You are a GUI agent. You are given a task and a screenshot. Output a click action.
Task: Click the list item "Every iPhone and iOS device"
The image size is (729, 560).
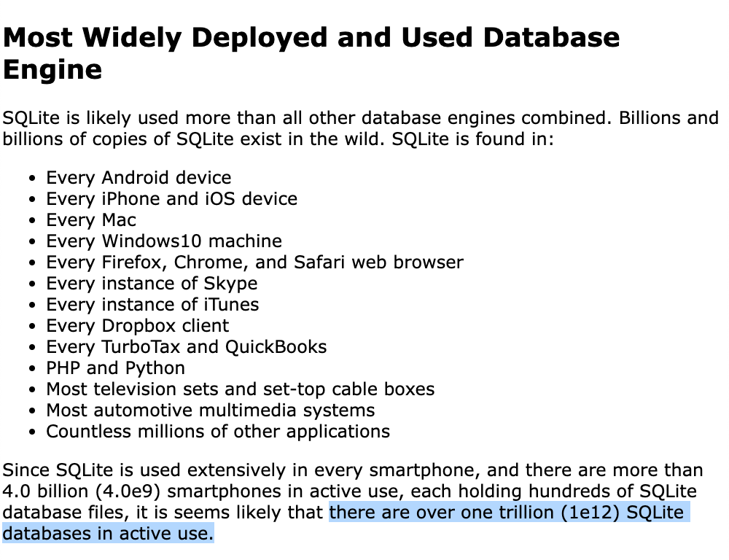pyautogui.click(x=171, y=199)
